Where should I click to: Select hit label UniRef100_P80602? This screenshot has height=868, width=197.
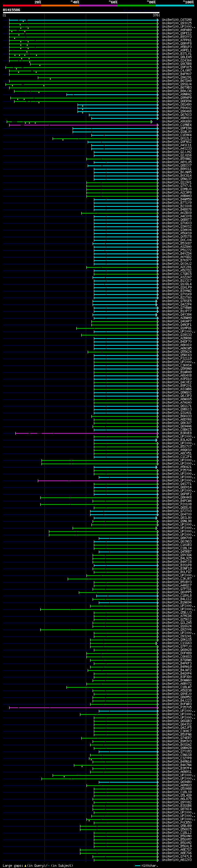tap(176, 108)
